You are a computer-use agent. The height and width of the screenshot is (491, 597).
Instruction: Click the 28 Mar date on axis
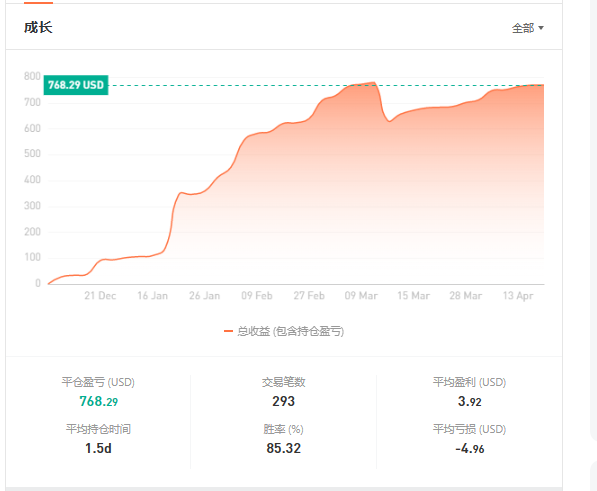[466, 296]
